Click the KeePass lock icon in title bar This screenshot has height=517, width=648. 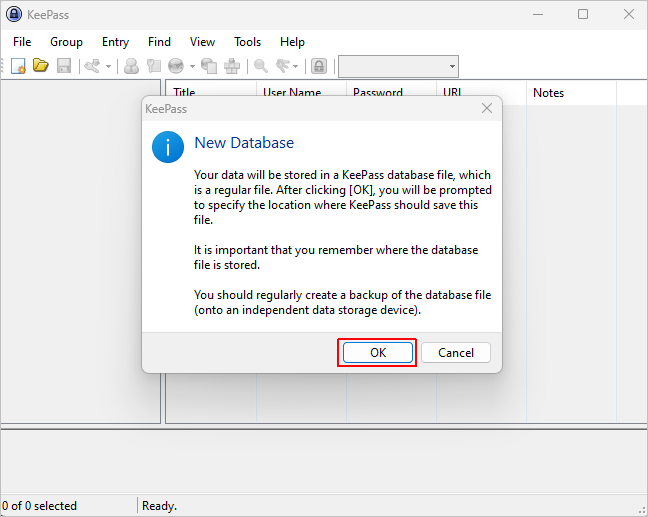(x=14, y=14)
